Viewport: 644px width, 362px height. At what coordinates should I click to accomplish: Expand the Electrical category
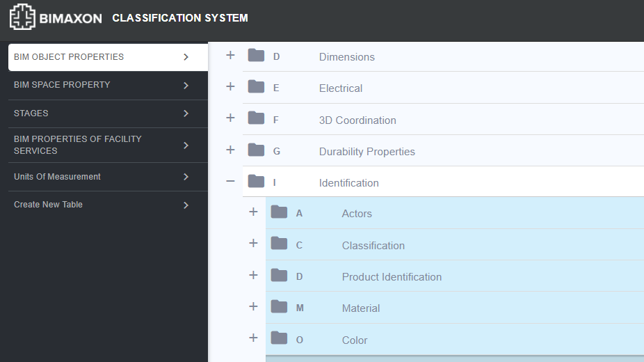tap(230, 86)
